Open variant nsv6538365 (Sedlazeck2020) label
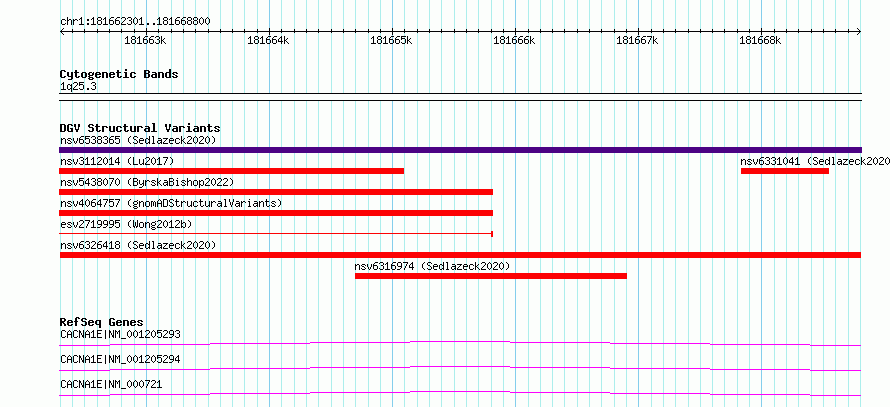Viewport: 890px width, 407px height. coord(138,140)
